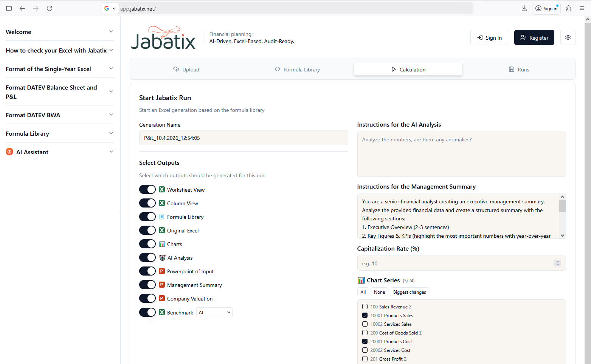The image size is (591, 364).
Task: Select the Biggest changes filter
Action: click(409, 292)
